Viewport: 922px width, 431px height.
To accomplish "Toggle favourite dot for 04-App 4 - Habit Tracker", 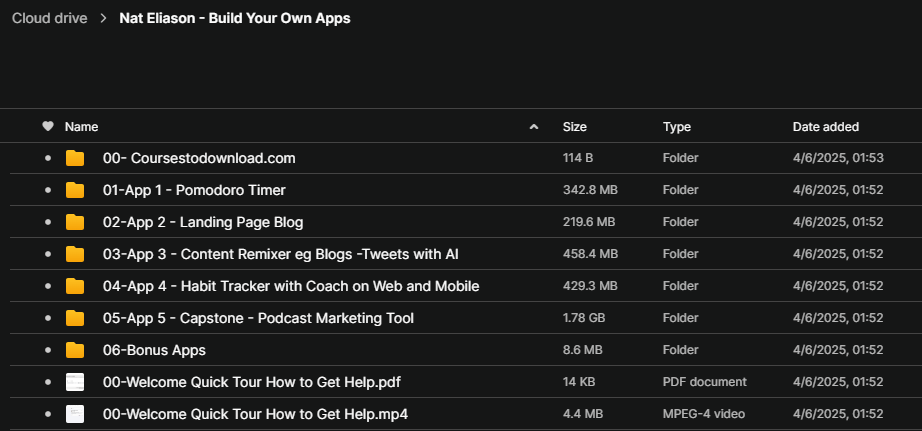I will point(48,286).
